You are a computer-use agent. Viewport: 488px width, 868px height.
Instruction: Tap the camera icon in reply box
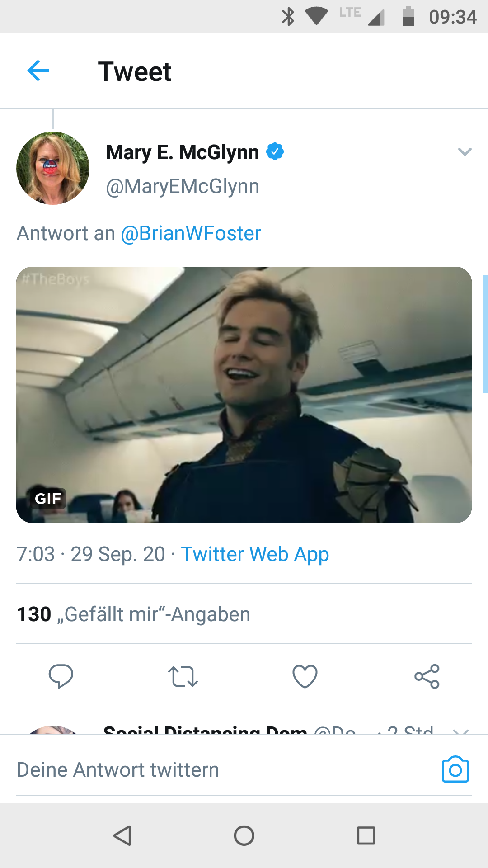(455, 769)
